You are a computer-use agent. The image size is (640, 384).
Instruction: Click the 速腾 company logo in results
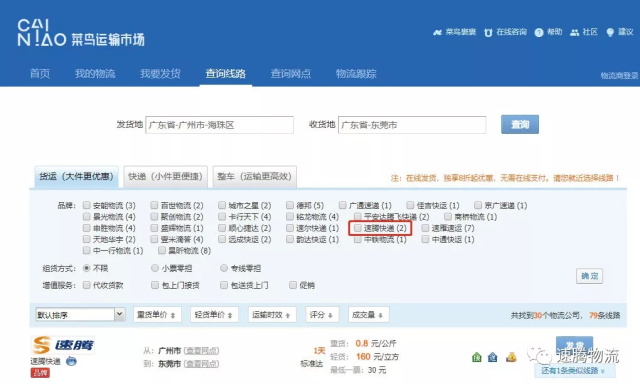pyautogui.click(x=62, y=345)
